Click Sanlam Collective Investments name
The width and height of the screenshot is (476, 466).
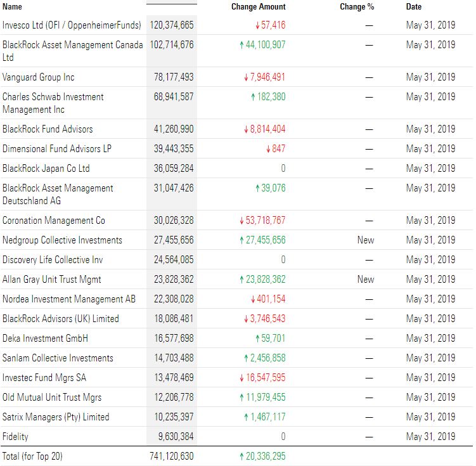click(x=58, y=358)
